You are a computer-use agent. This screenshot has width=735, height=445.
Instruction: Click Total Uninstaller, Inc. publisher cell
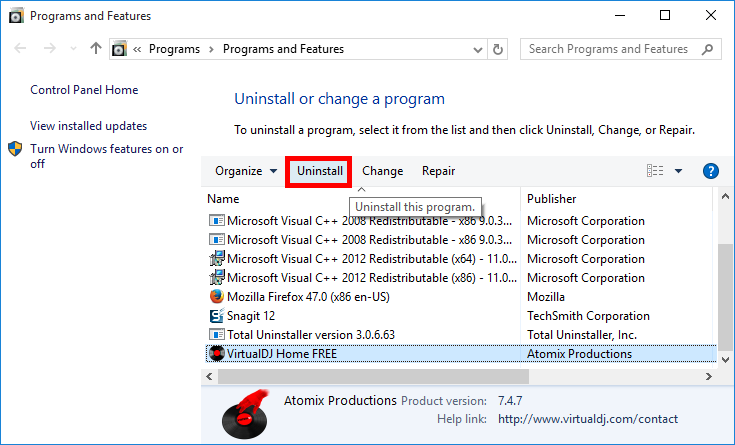click(582, 335)
